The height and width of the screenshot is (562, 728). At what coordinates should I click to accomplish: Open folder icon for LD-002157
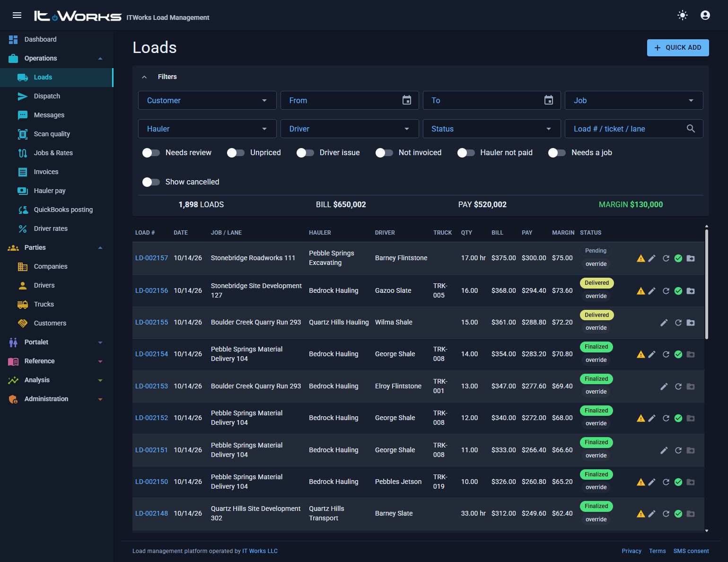tap(691, 258)
